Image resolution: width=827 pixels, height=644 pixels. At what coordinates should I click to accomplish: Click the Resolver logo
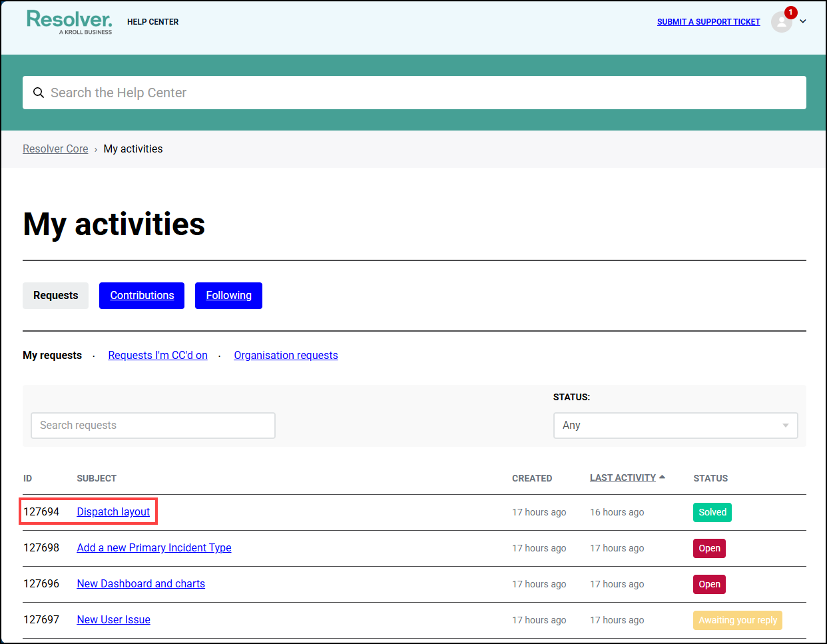69,21
